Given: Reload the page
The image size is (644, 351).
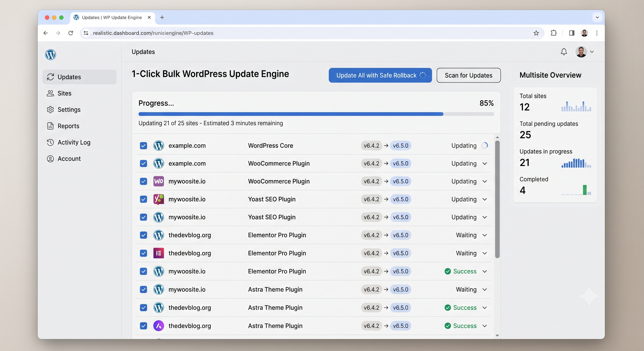Looking at the screenshot, I should pyautogui.click(x=71, y=33).
